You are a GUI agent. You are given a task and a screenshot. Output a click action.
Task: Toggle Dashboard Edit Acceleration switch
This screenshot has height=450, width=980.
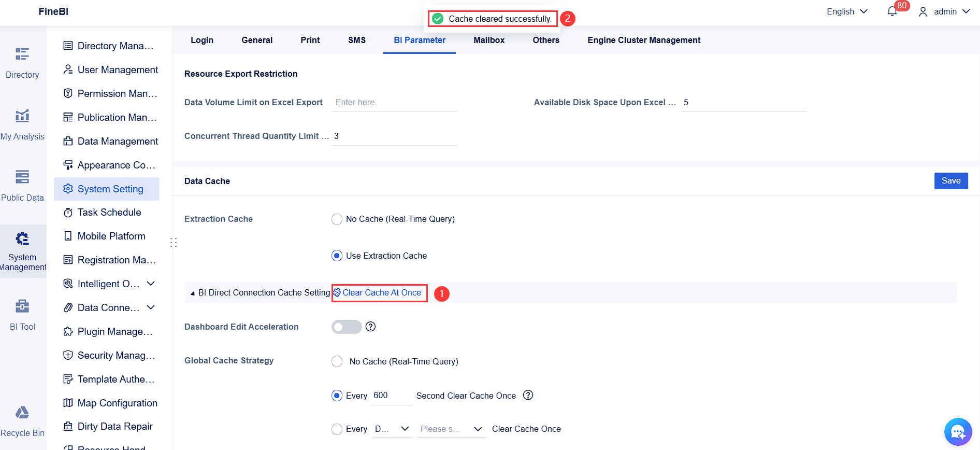tap(347, 327)
